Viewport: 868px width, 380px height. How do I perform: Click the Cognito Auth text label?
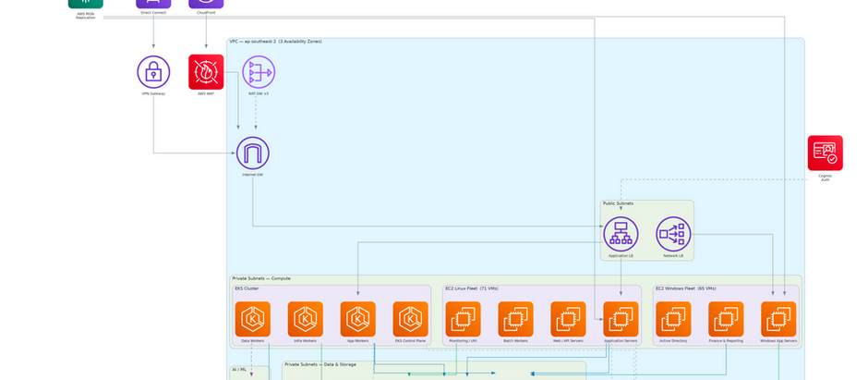tap(825, 178)
